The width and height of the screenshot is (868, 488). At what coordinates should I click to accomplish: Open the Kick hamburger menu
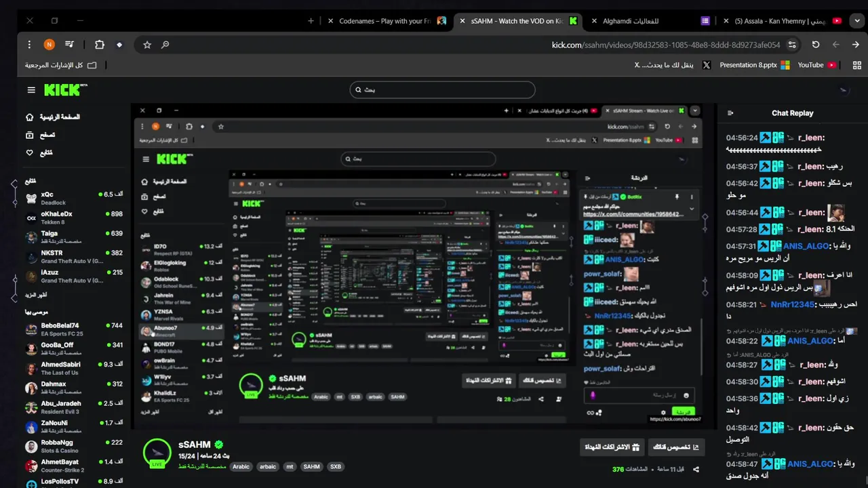pos(31,90)
